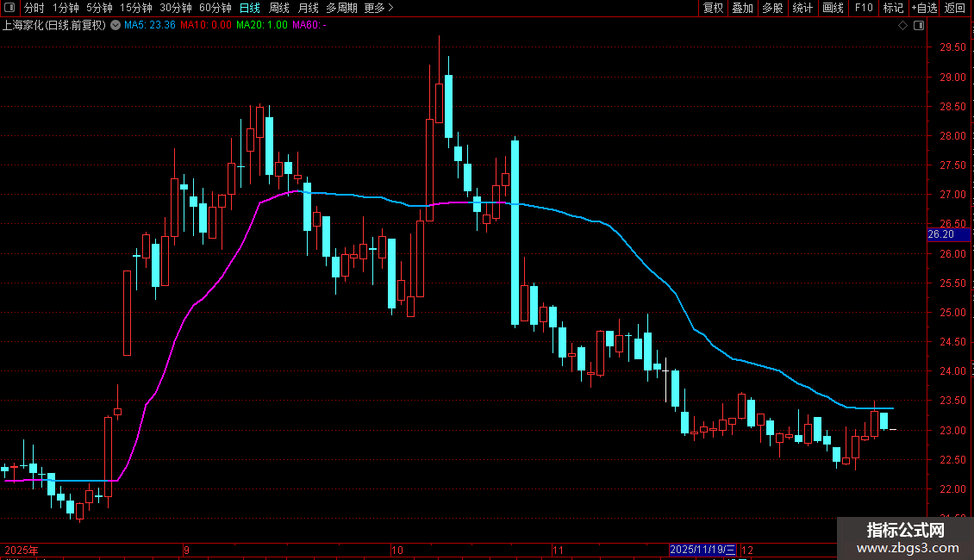Click the 2025/11/19/三 date marker on timeline
The width and height of the screenshot is (974, 560).
tap(702, 550)
